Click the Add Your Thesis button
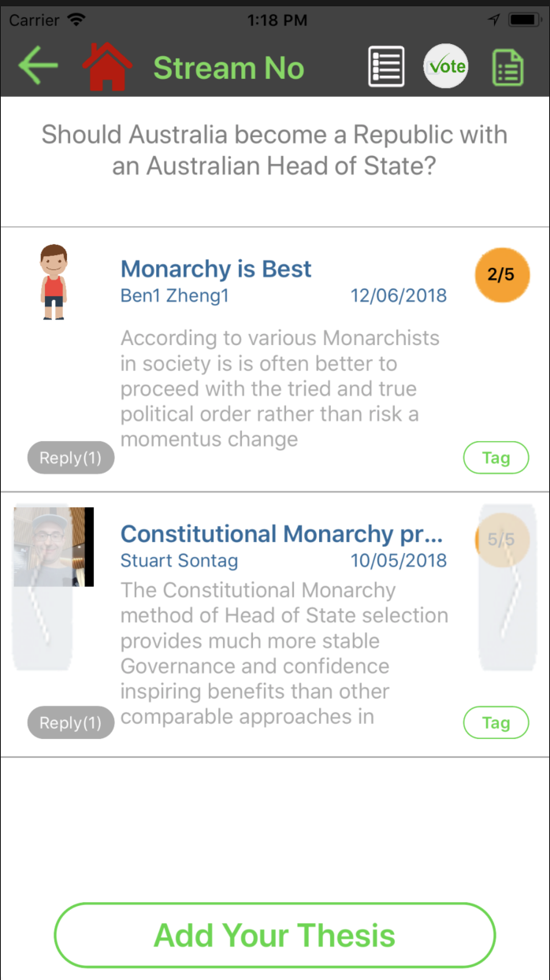This screenshot has height=980, width=550. (x=275, y=935)
